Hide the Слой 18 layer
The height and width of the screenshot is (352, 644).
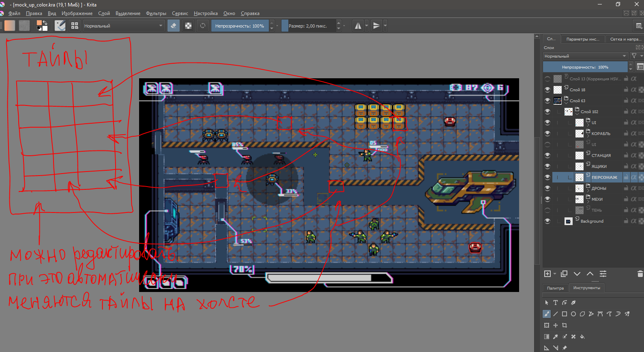tap(547, 90)
